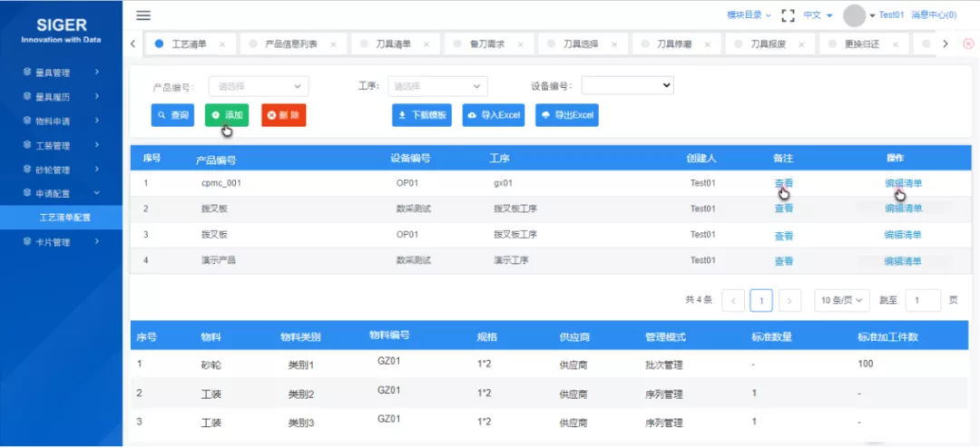
Task: Open the 模块目录 dropdown
Action: [x=749, y=15]
